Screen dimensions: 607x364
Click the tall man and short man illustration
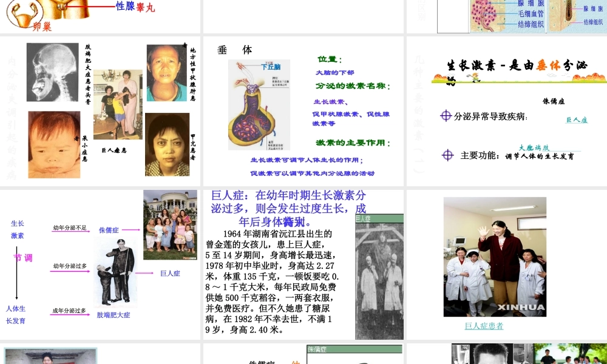[116, 272]
